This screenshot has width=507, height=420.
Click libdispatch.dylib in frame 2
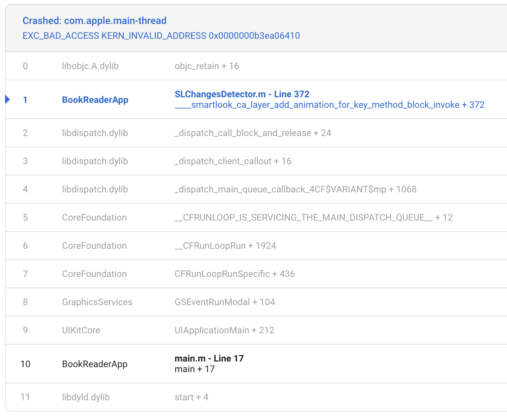coord(95,133)
